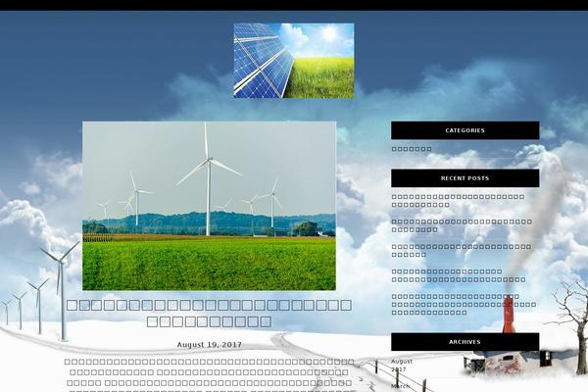The image size is (588, 392).
Task: Open the wind turbine featured post image
Action: pyautogui.click(x=209, y=206)
